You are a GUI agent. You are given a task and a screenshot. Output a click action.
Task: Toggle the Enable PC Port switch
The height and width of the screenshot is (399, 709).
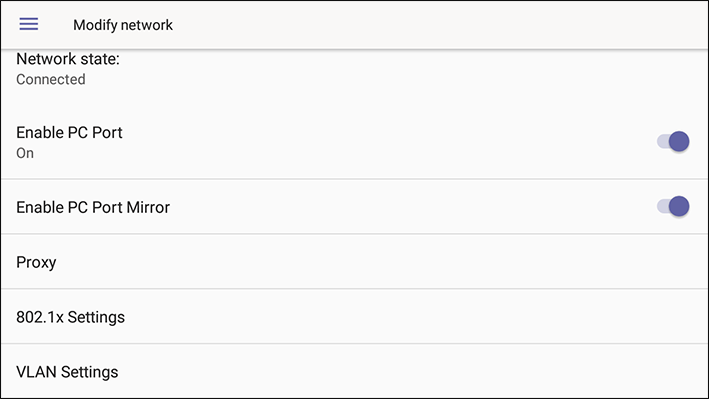pos(673,142)
